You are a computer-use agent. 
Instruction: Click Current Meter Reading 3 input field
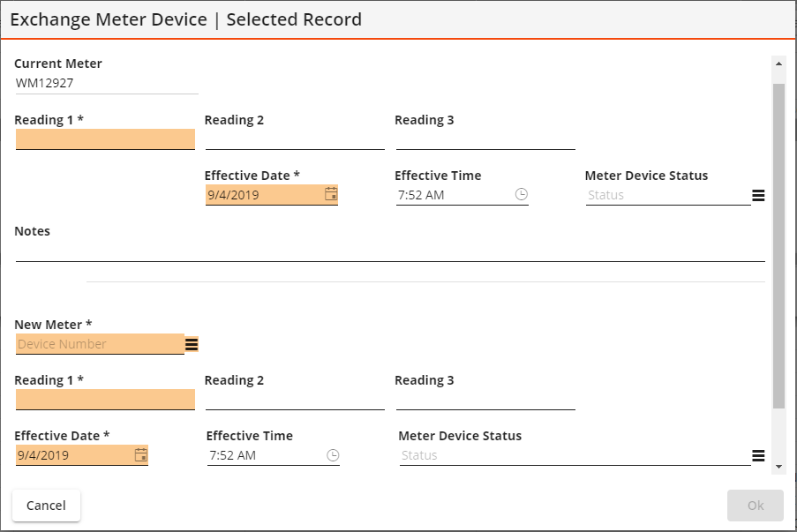tap(485, 139)
